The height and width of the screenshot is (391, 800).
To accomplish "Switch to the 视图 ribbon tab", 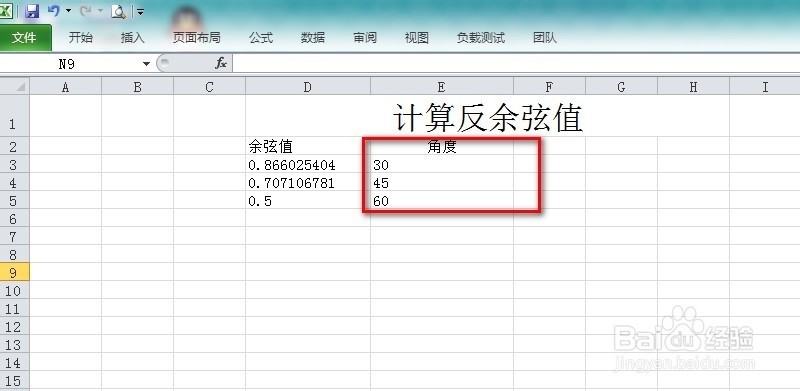I will (x=416, y=38).
